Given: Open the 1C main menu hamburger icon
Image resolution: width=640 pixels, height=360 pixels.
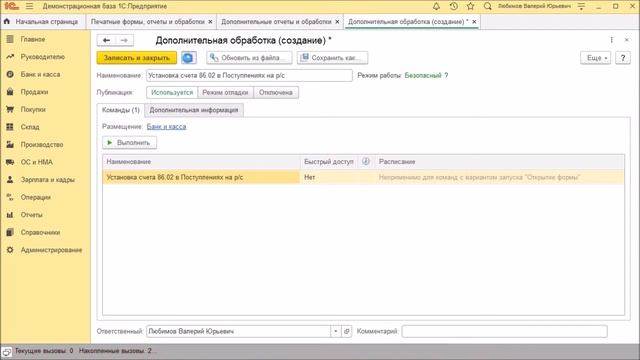Looking at the screenshot, I should pos(29,6).
